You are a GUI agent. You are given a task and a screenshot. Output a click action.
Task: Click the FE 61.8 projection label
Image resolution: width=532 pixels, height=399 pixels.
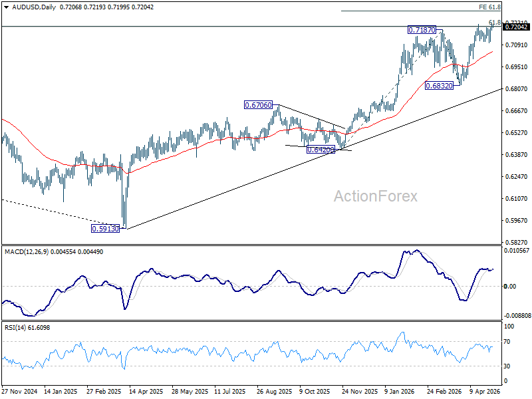coord(489,7)
